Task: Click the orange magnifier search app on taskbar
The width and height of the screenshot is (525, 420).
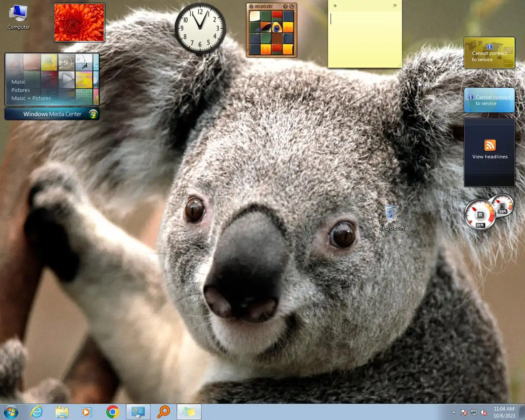Action: [164, 412]
